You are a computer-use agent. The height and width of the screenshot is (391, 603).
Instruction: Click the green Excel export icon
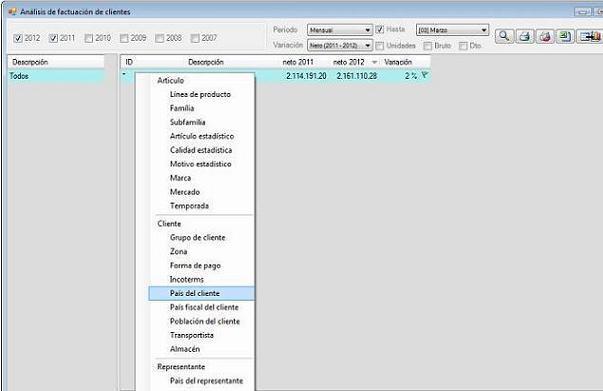tap(565, 37)
